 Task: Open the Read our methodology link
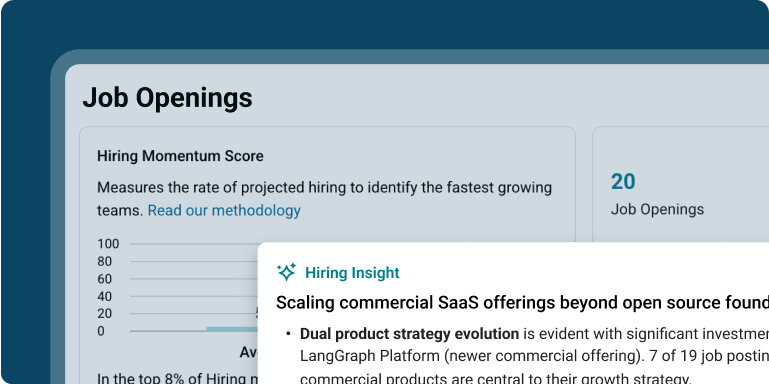click(x=224, y=210)
